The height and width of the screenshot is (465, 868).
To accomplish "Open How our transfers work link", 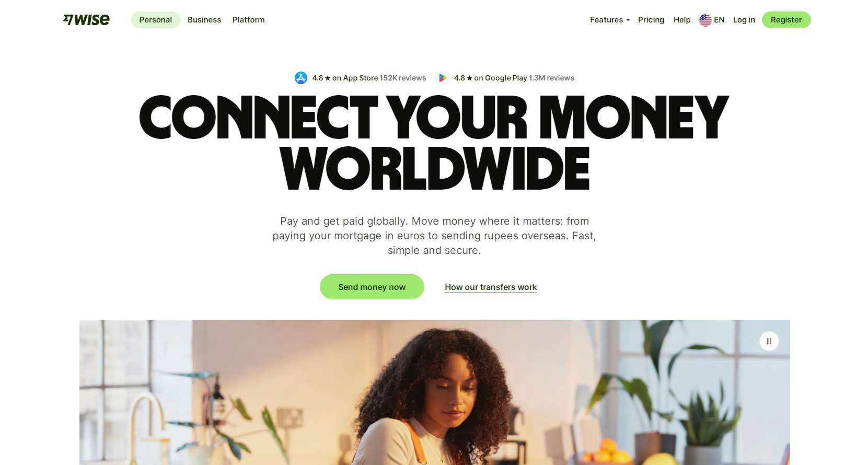I will 491,287.
